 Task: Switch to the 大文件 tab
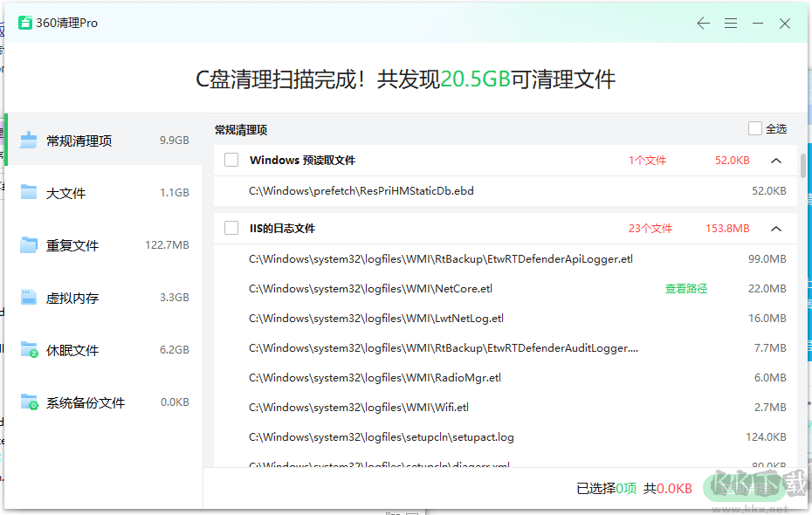(x=105, y=192)
